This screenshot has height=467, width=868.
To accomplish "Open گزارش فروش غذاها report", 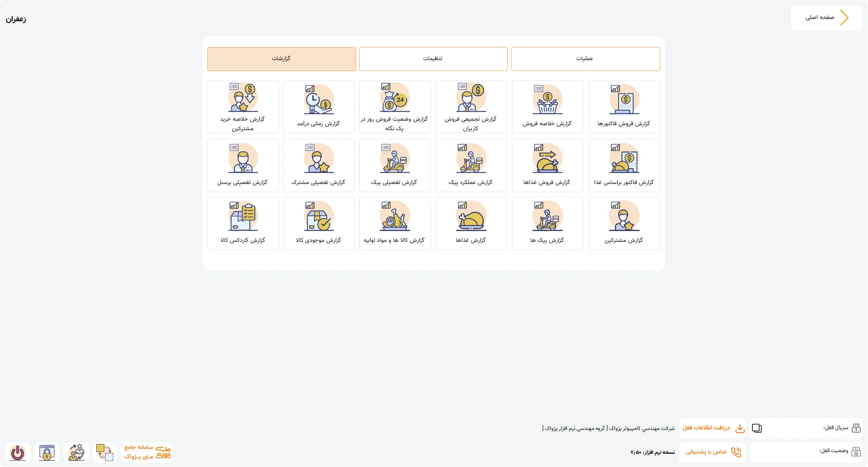I will pos(547,165).
